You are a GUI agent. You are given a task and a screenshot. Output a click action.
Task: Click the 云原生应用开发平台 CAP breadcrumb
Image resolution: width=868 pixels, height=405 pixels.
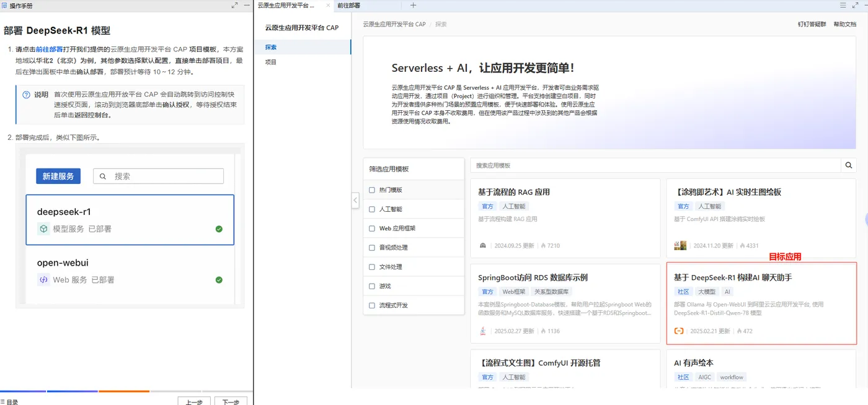coord(394,24)
